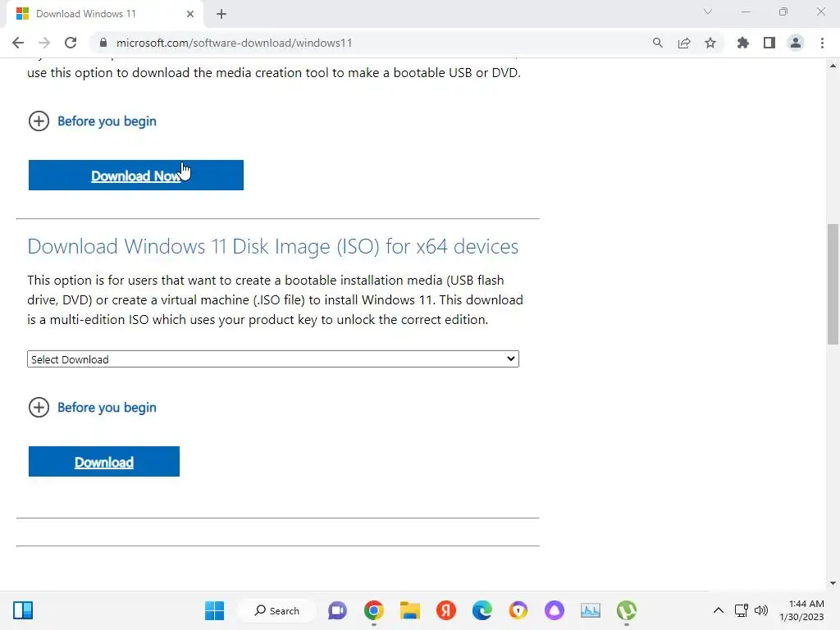Open the network status tray icon
Viewport: 840px width, 630px height.
(x=742, y=610)
